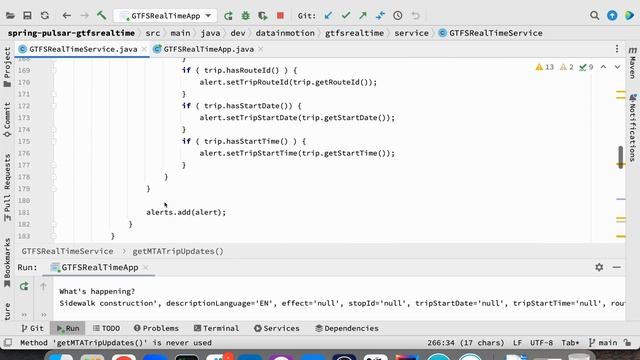The image size is (640, 360).
Task: Click the service breadcrumb segment
Action: pyautogui.click(x=411, y=33)
